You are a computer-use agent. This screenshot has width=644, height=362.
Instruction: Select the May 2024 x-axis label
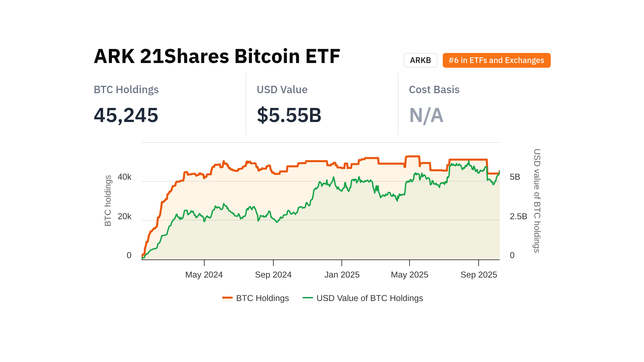pyautogui.click(x=204, y=275)
